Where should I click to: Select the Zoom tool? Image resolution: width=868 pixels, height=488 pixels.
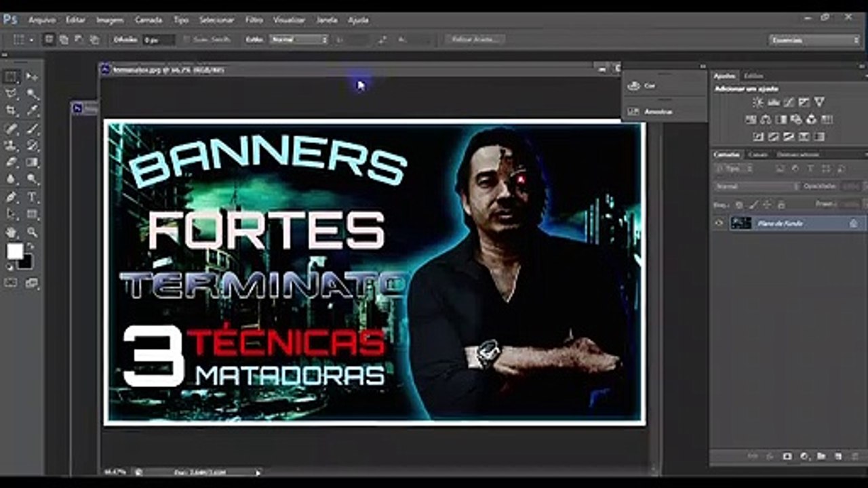(32, 232)
